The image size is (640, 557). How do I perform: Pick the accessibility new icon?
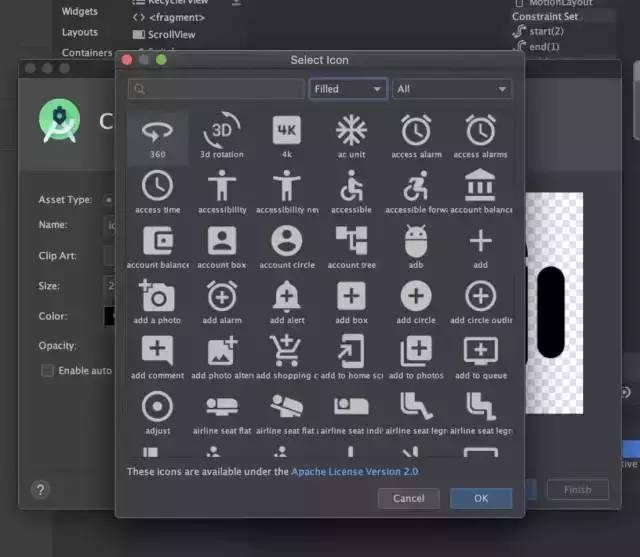click(287, 193)
